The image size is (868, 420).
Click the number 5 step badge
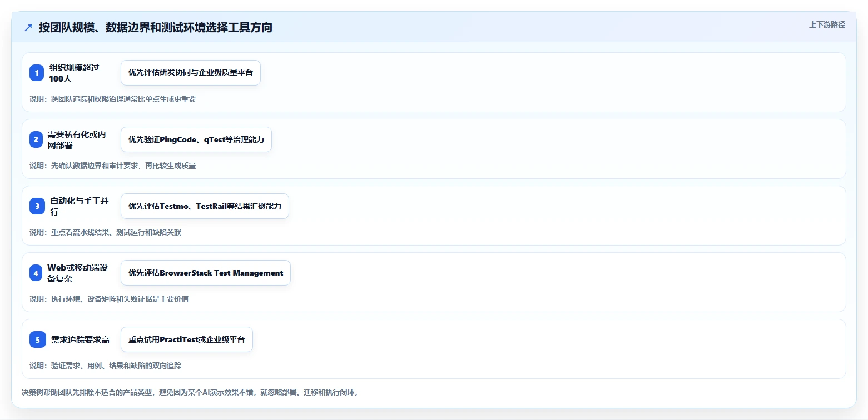click(38, 339)
